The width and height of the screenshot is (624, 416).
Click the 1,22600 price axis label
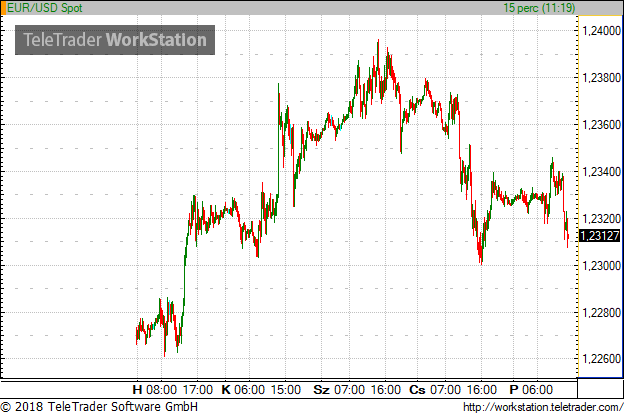[x=601, y=359]
